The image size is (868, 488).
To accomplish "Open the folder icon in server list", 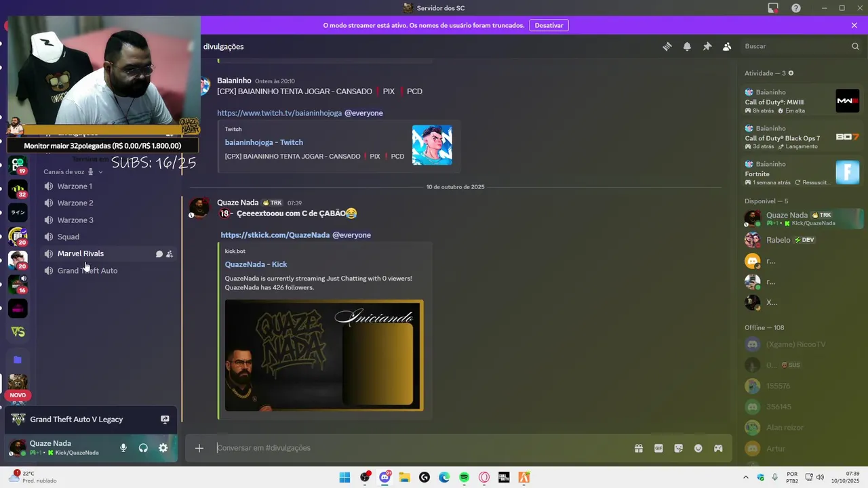I will pos(18,360).
